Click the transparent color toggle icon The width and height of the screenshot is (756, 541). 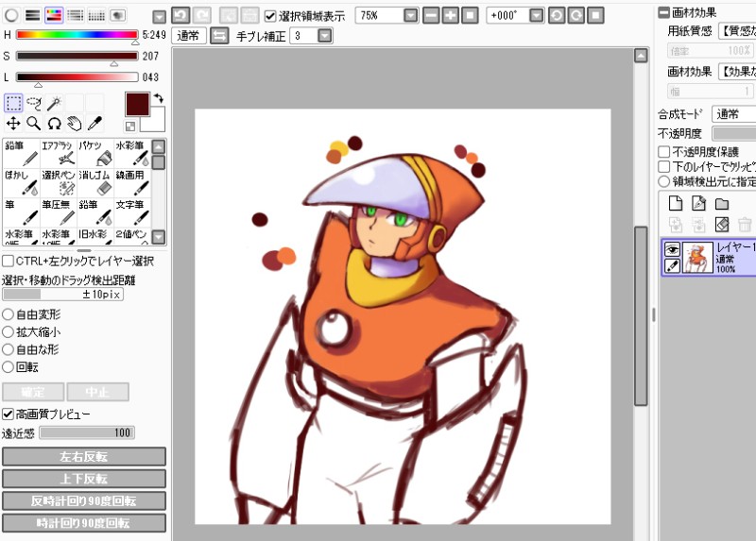click(130, 127)
